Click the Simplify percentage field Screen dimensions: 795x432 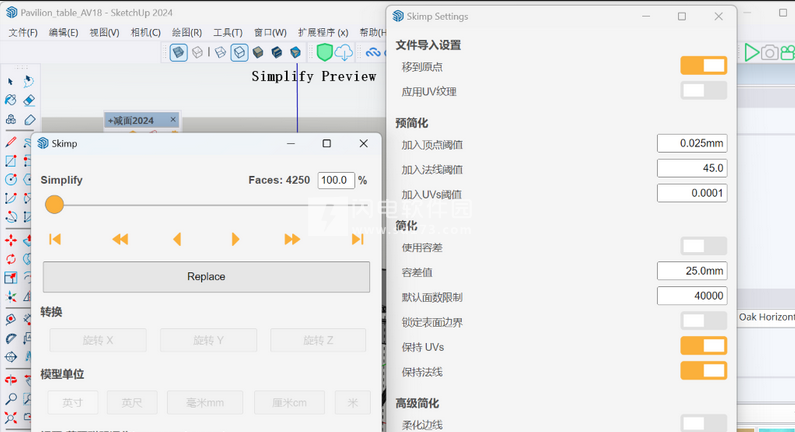click(336, 180)
